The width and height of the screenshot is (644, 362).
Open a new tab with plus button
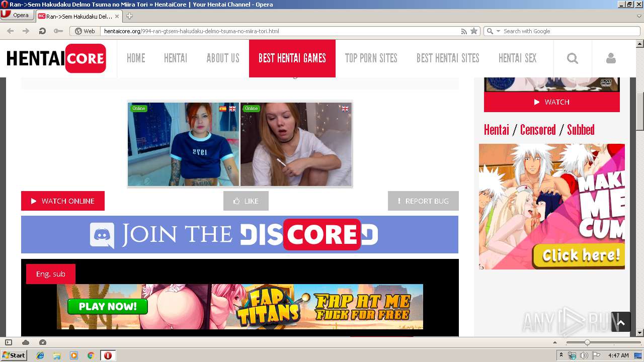[x=129, y=16]
